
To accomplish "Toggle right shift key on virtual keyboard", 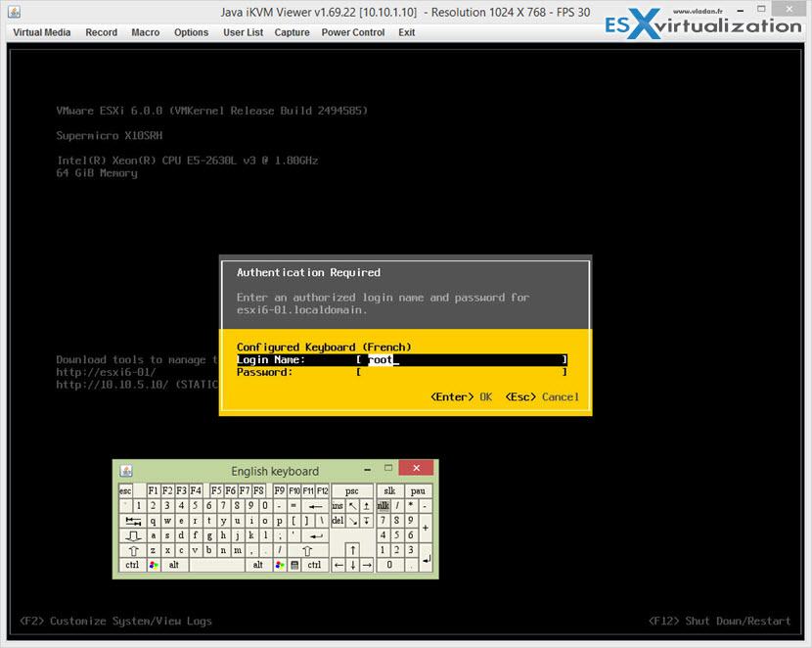I will tap(308, 551).
